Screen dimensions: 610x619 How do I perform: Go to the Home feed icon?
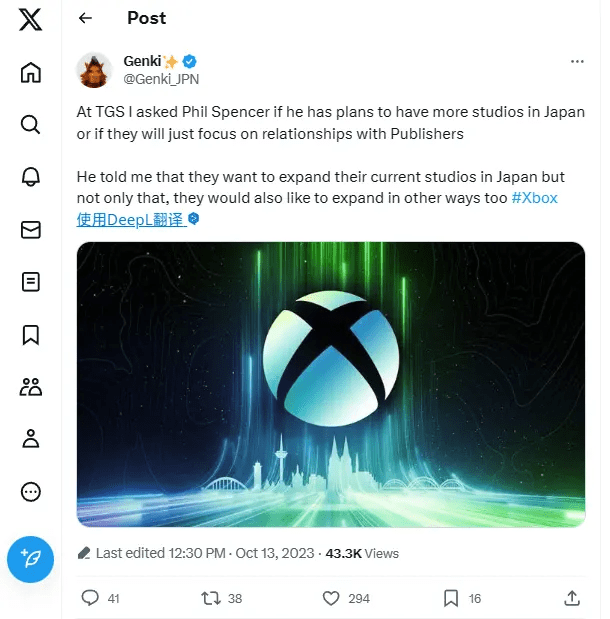[x=31, y=72]
